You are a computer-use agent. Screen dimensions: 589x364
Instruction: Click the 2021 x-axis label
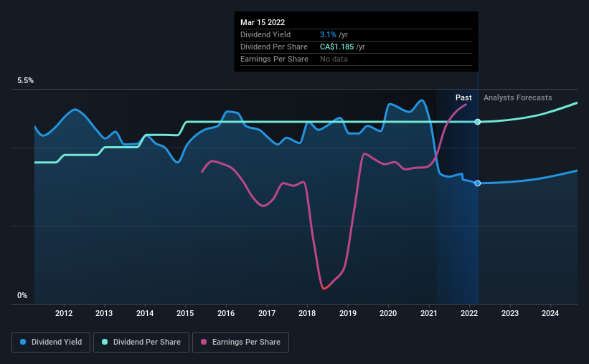click(x=428, y=313)
